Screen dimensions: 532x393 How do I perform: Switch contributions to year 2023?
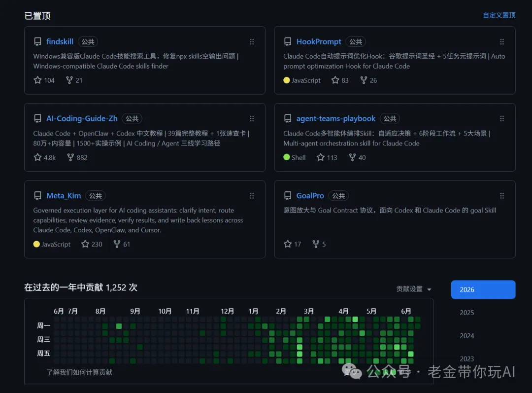click(x=467, y=358)
